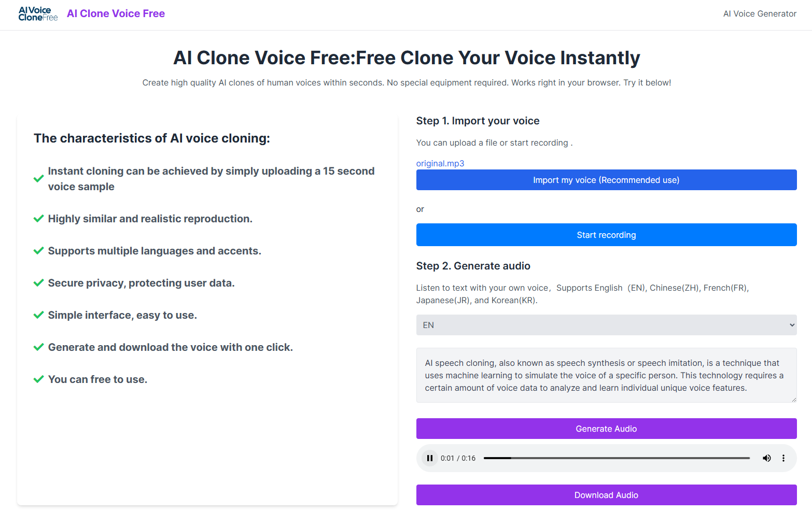Click the checkmark beside "Simple interface, easy to use"
This screenshot has height=512, width=812.
click(x=38, y=315)
